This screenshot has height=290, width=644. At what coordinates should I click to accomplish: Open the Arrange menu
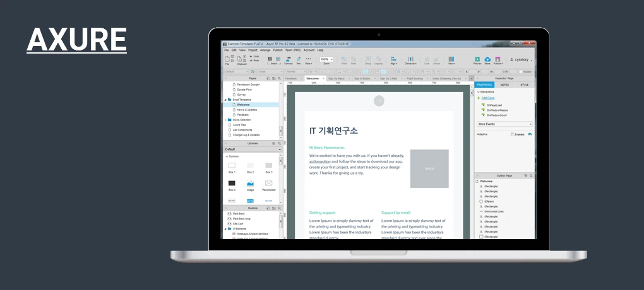click(265, 50)
